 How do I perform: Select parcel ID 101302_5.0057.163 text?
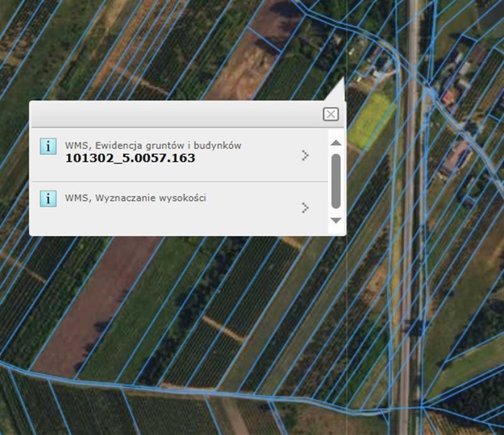(x=130, y=158)
